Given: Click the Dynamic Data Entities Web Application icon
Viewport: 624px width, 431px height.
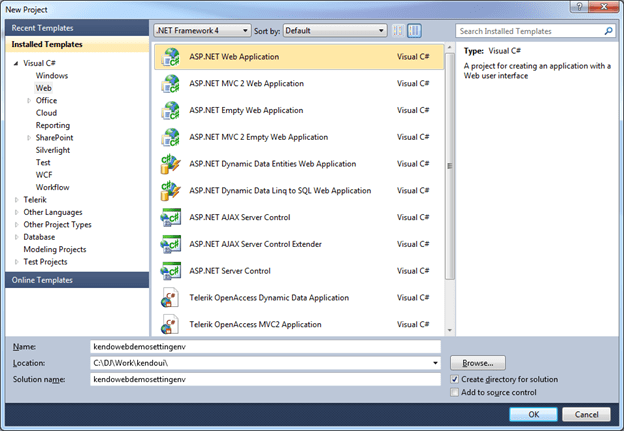Looking at the screenshot, I should coord(170,163).
